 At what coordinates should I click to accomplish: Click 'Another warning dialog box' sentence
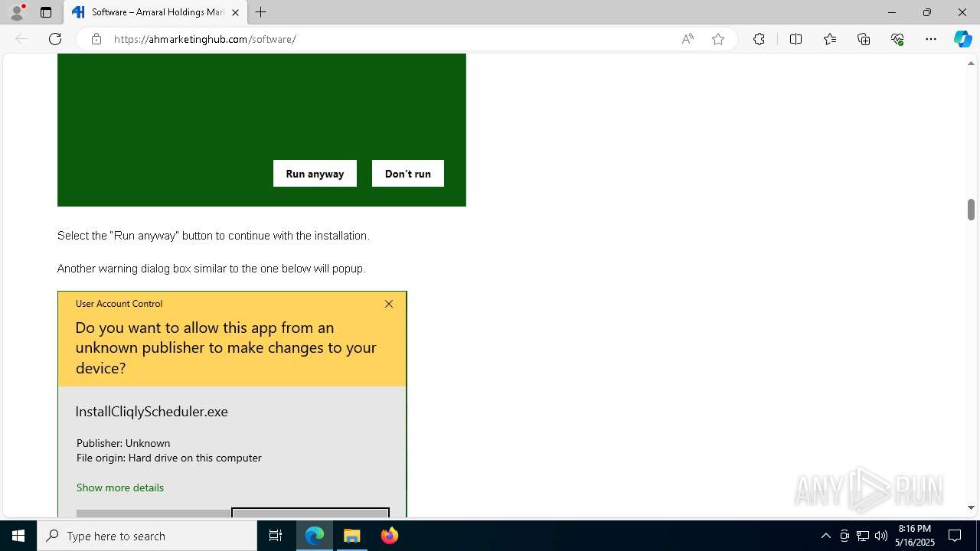[x=211, y=269]
